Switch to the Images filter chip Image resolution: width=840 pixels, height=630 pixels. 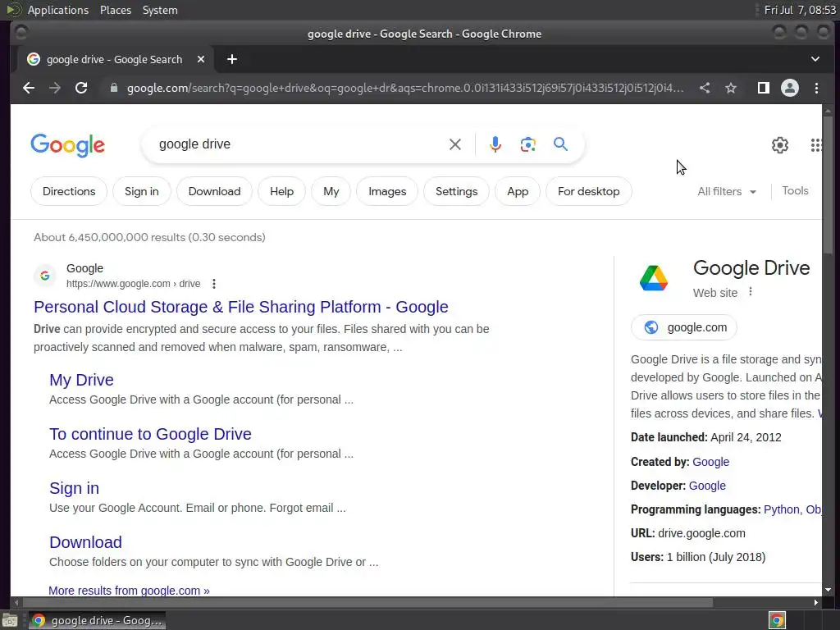click(x=387, y=191)
